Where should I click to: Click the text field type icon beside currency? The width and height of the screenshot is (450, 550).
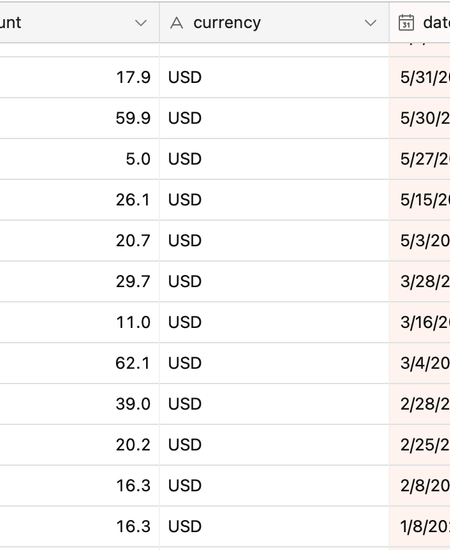pos(176,23)
